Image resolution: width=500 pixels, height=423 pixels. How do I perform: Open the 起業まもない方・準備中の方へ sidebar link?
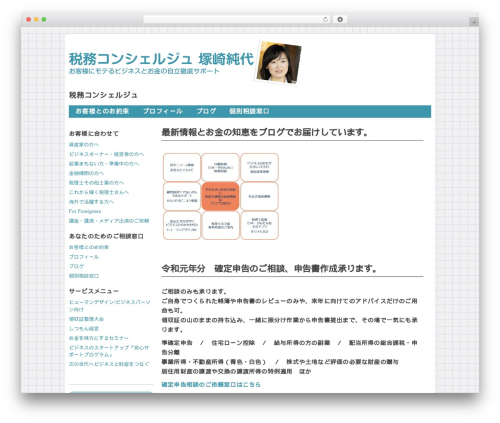104,164
